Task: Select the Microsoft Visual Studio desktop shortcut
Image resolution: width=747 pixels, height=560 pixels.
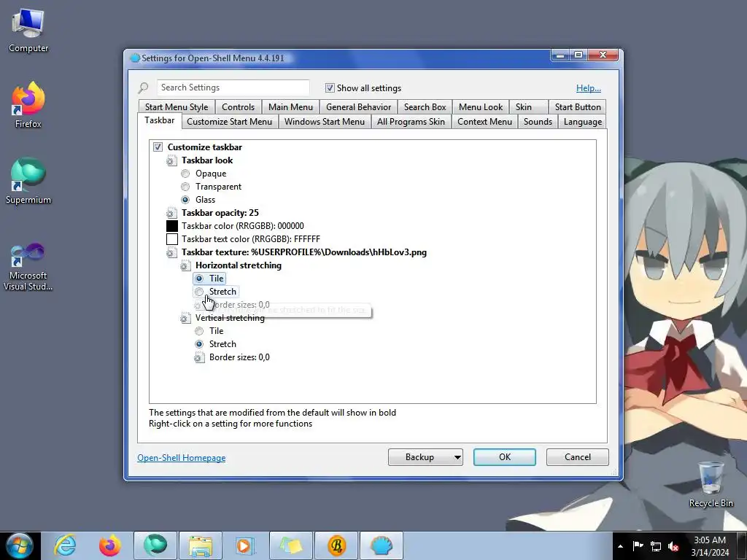Action: (x=28, y=267)
